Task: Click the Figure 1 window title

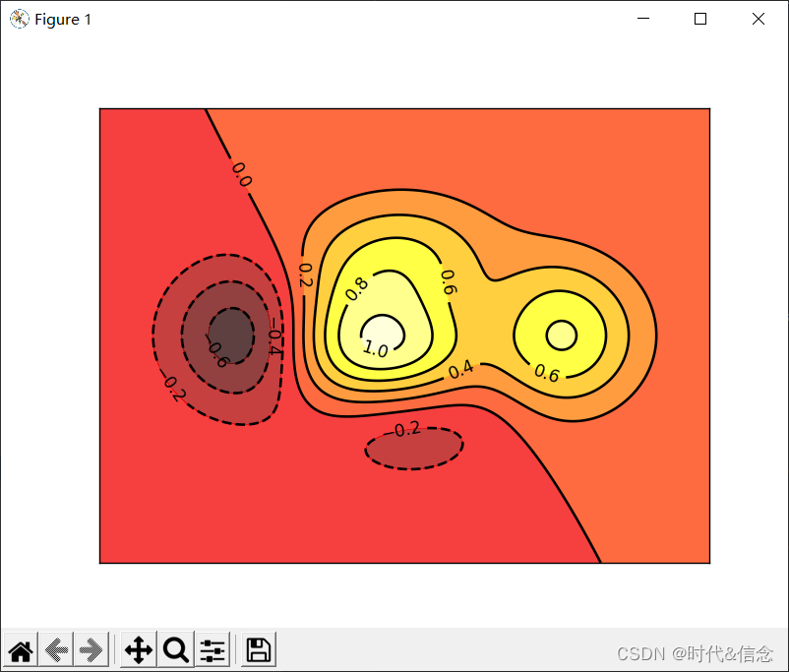Action: tap(63, 19)
